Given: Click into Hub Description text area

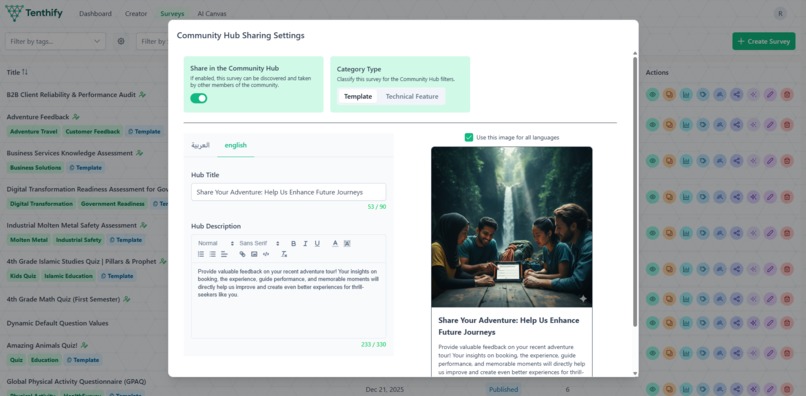Looking at the screenshot, I should pyautogui.click(x=288, y=300).
